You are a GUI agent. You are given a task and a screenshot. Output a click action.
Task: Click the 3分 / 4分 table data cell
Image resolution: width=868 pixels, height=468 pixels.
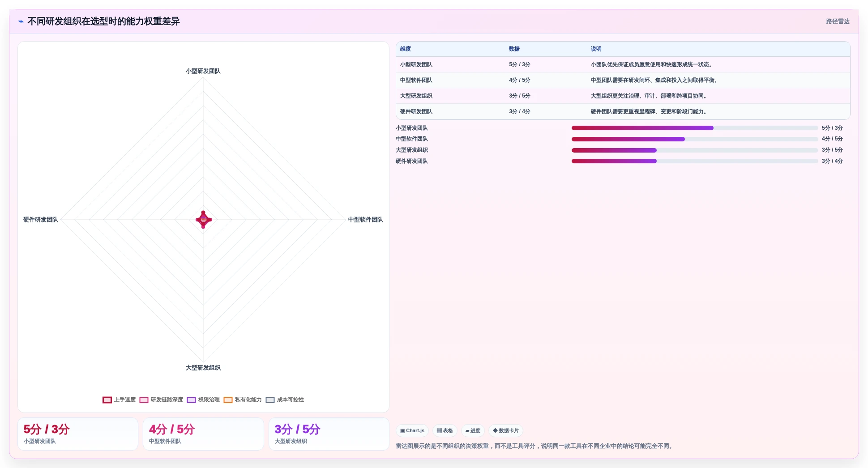coord(520,111)
